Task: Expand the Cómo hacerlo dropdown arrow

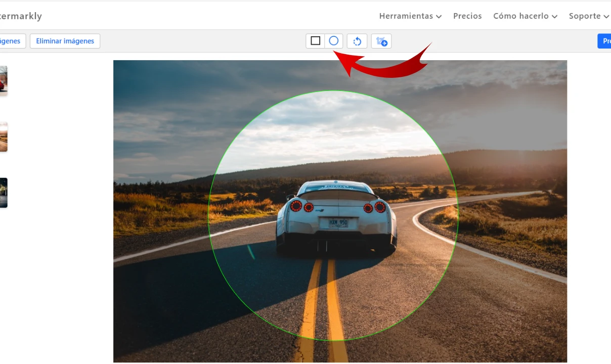Action: point(554,17)
